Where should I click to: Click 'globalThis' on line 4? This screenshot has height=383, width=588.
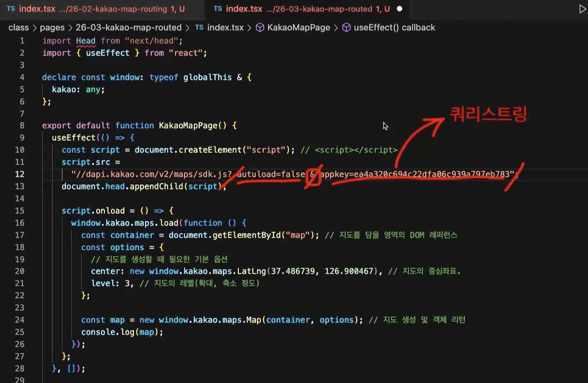coord(207,77)
